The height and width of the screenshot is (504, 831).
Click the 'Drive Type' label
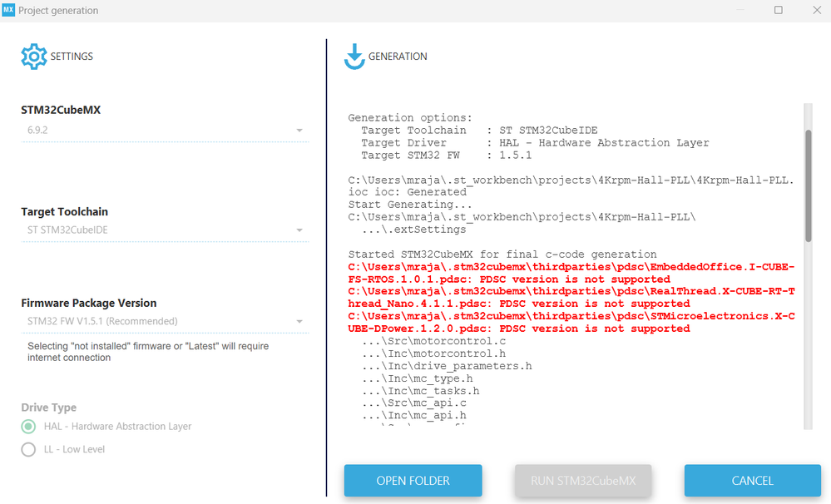tap(49, 408)
